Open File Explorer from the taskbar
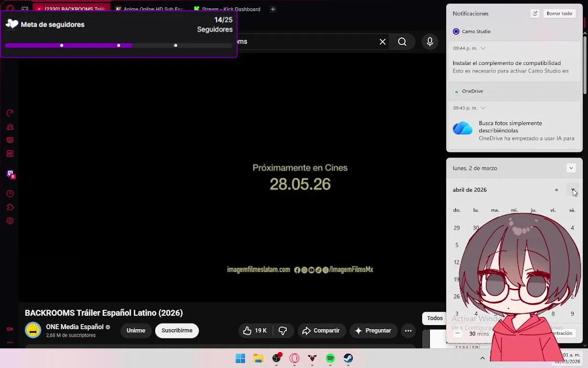 tap(258, 359)
